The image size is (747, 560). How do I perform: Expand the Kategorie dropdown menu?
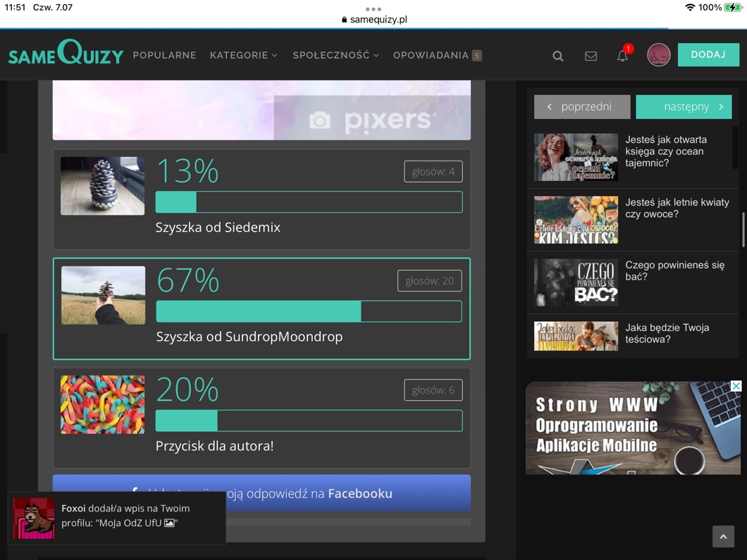[x=243, y=55]
